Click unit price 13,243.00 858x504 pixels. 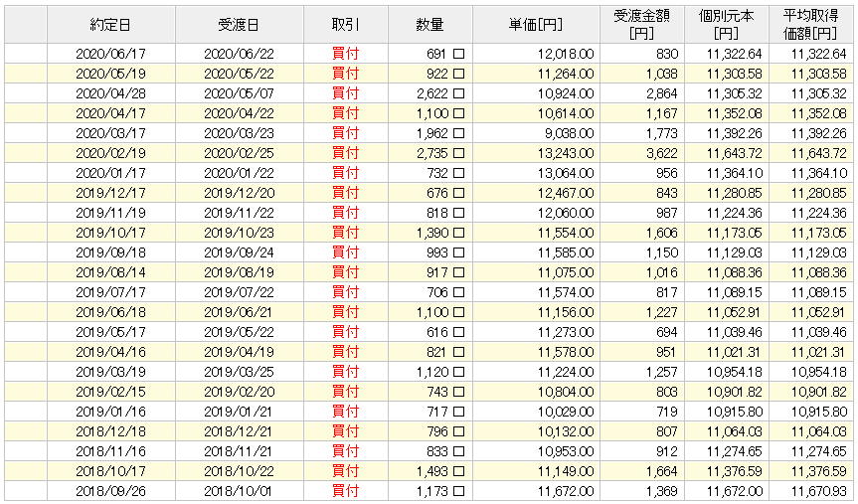[x=566, y=153]
